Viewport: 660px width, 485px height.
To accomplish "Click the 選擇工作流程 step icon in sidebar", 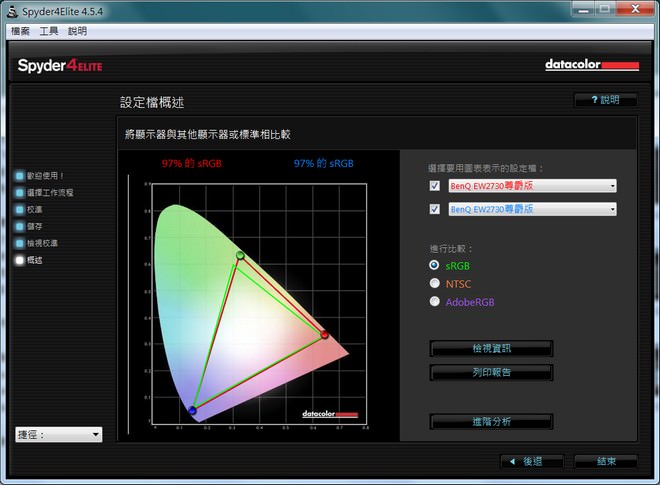I will point(20,192).
